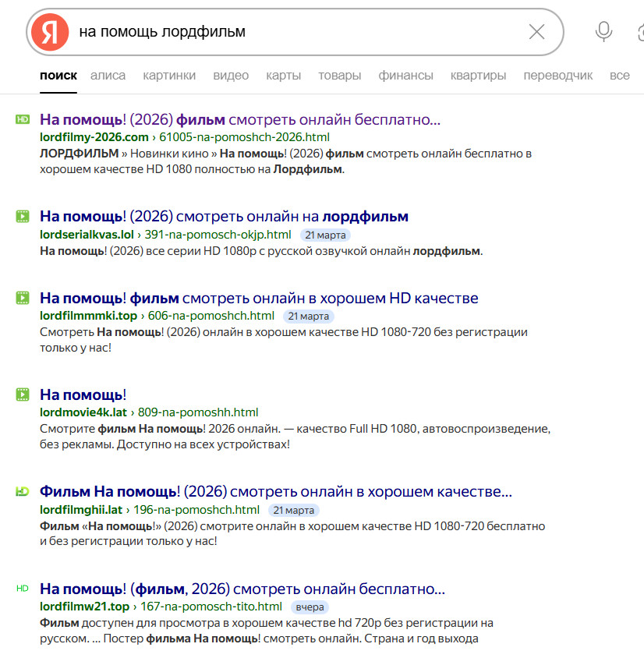The image size is (644, 658).
Task: Expand the все services menu
Action: 620,76
